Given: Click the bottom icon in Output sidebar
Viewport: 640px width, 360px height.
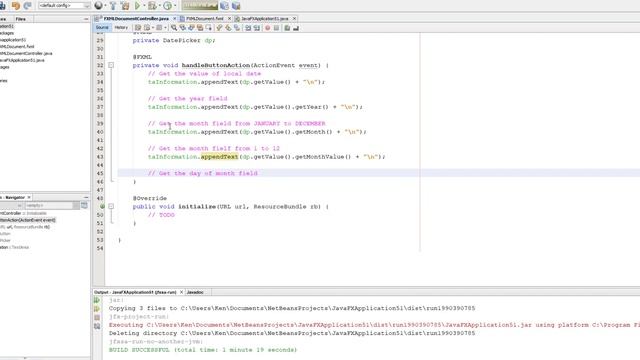Looking at the screenshot, I should pos(97,326).
